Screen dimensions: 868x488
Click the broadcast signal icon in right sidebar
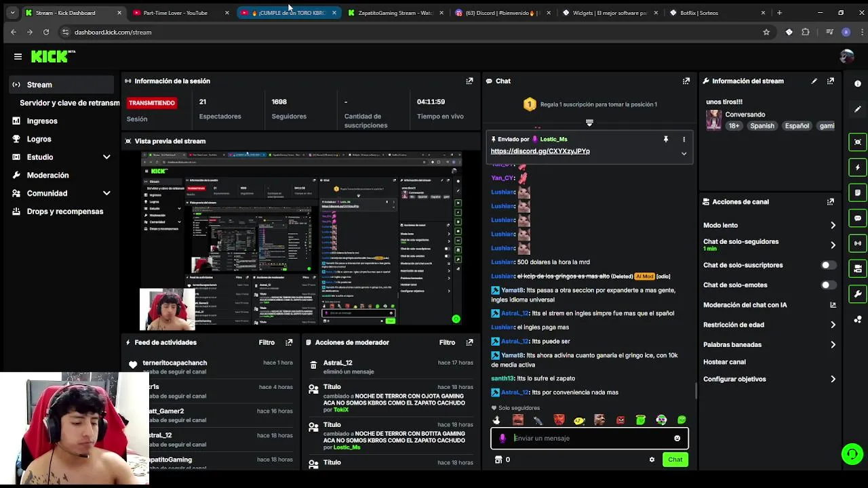pyautogui.click(x=858, y=243)
